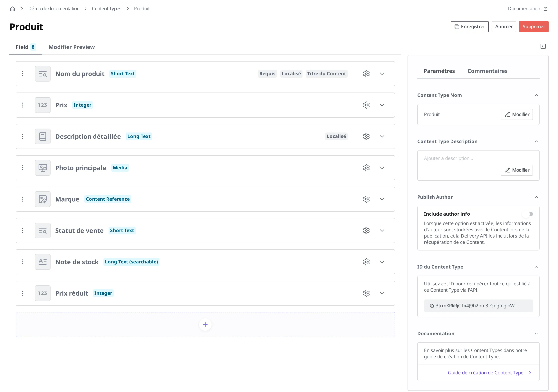Toggle the Include author info switch
Viewport: 558px width, 392px height.
pyautogui.click(x=527, y=214)
